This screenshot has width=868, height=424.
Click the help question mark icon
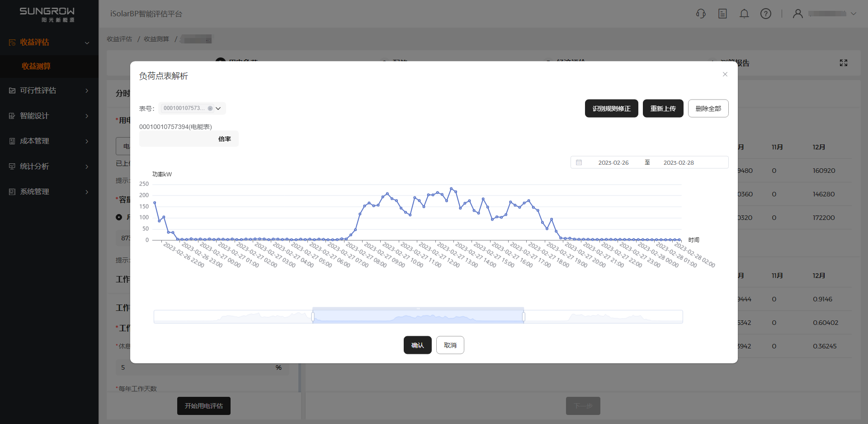pos(766,14)
